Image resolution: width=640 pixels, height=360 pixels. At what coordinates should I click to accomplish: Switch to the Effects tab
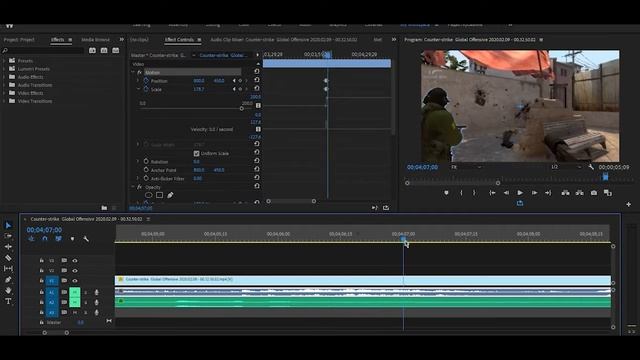58,40
